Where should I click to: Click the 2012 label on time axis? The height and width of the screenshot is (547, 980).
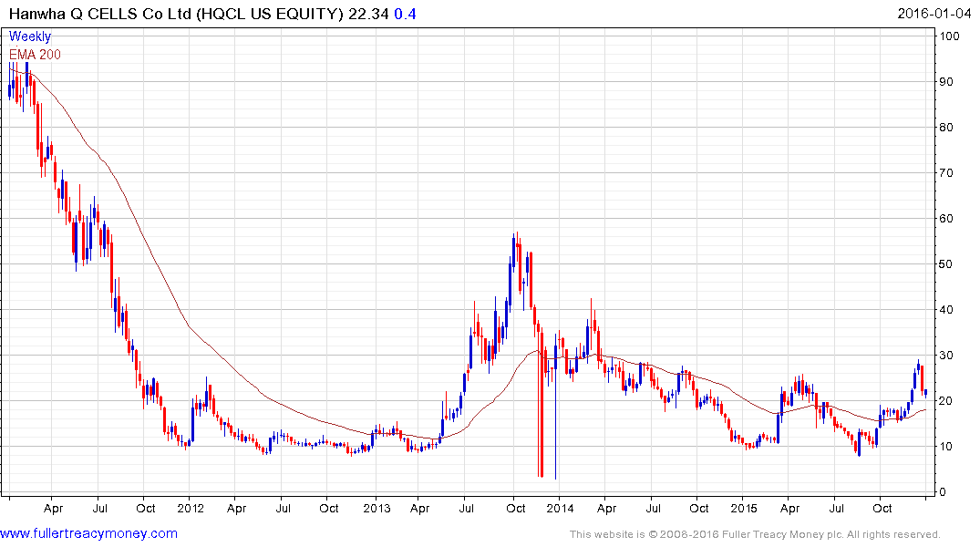(191, 508)
